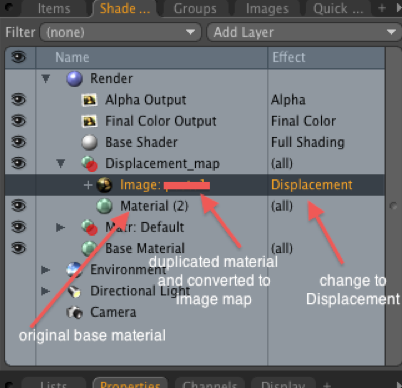
Task: Expand the Environment item
Action: 46,270
